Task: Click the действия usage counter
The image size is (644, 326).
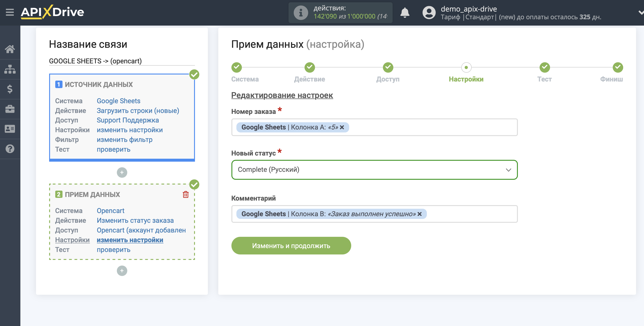Action: pos(341,12)
